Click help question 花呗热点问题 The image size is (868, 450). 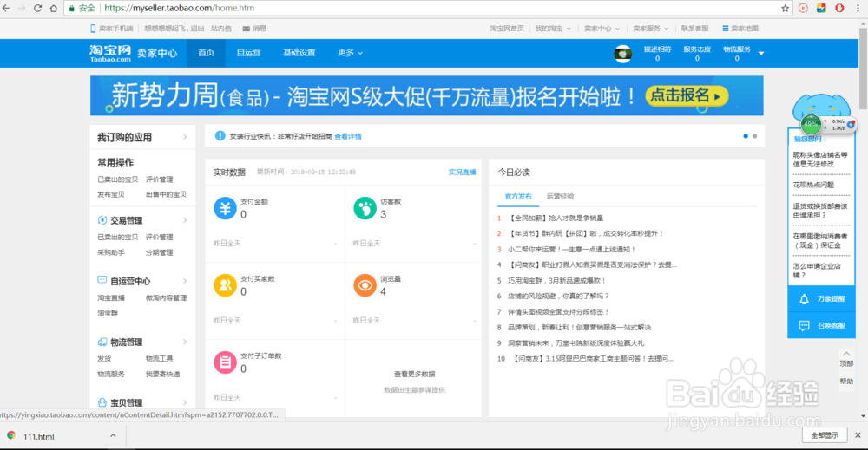click(x=813, y=185)
